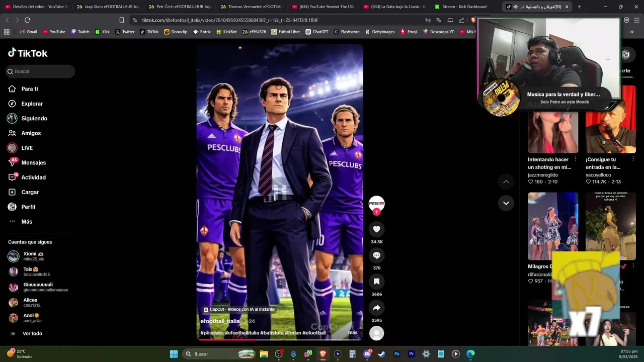
Task: Mute audio on the active TikTok tab
Action: click(515, 7)
